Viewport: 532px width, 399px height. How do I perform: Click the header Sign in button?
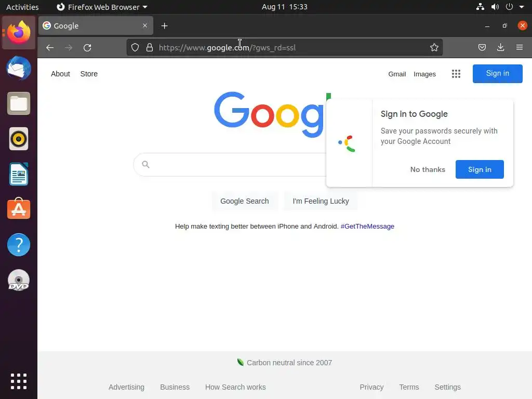point(497,74)
